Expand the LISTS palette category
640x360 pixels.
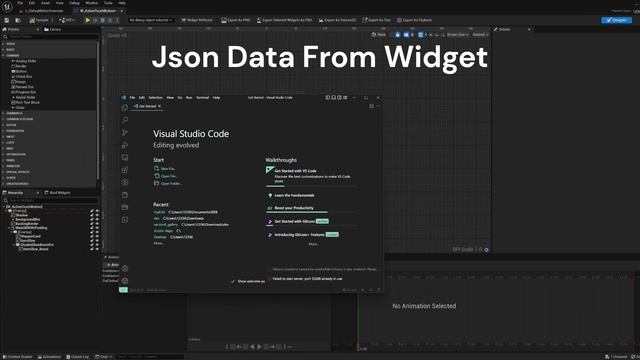click(3, 143)
